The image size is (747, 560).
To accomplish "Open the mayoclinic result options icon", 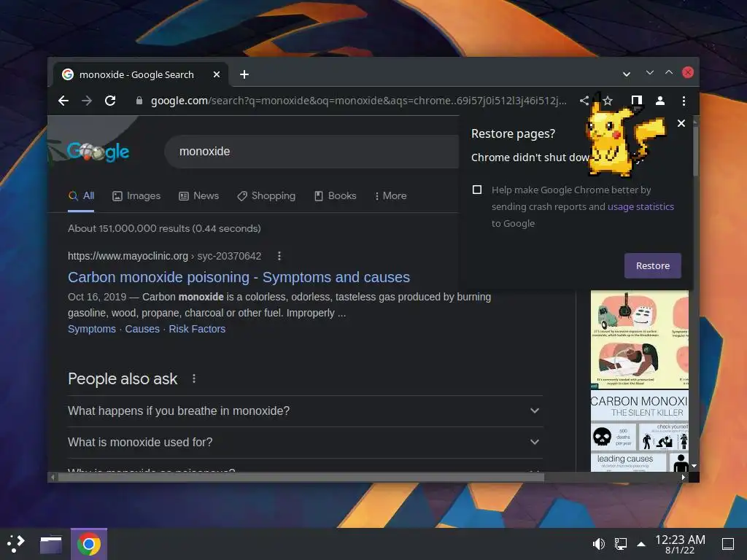I will click(x=279, y=256).
